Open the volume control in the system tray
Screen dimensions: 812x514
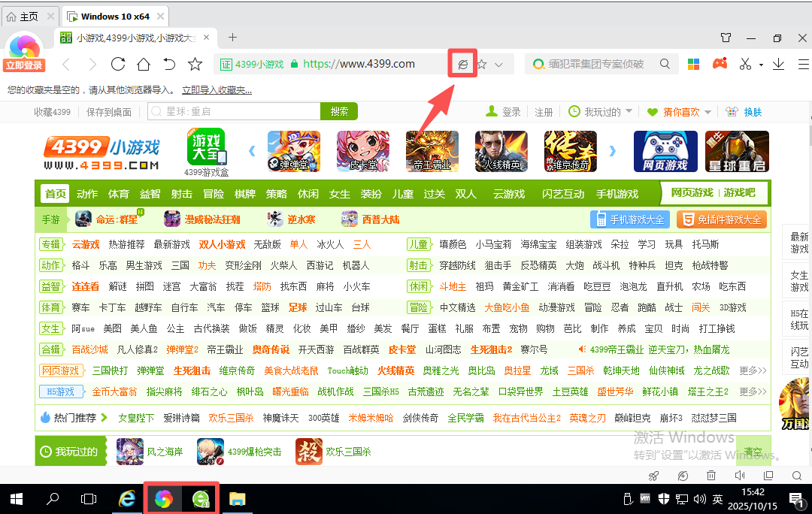(699, 498)
